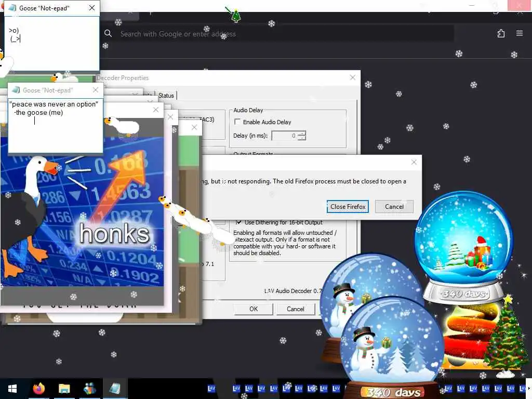Click the goose image in the honks meme
The image size is (532, 399).
tap(29, 217)
